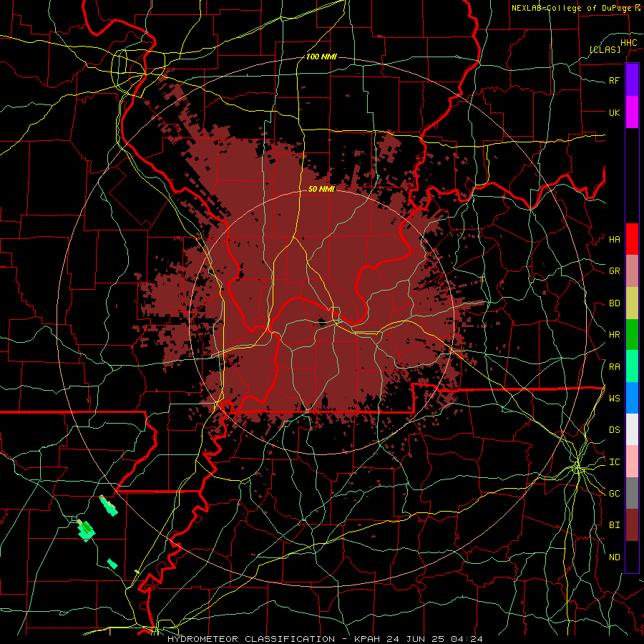Image resolution: width=644 pixels, height=644 pixels.
Task: Click the 'WS' legend label
Action: point(615,399)
